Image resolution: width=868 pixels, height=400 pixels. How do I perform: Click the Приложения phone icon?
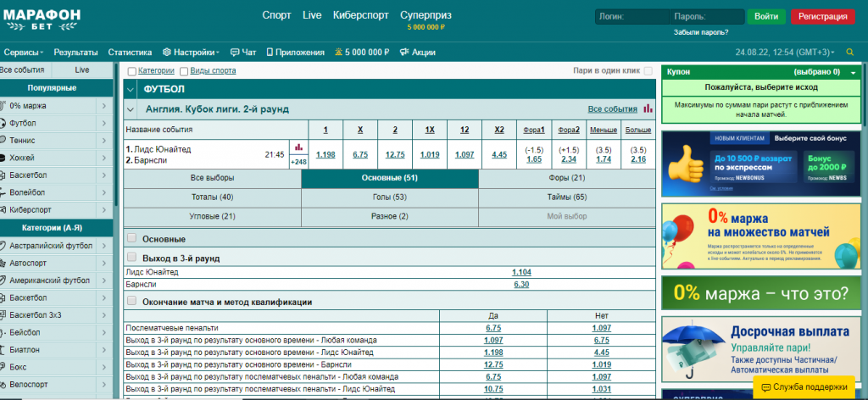[270, 53]
